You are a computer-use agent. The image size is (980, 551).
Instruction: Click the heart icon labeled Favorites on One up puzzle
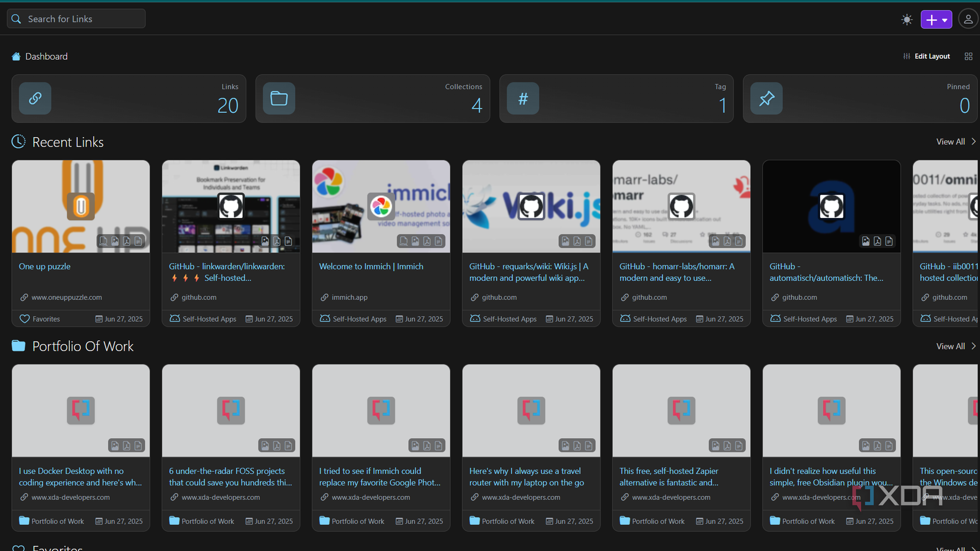24,319
